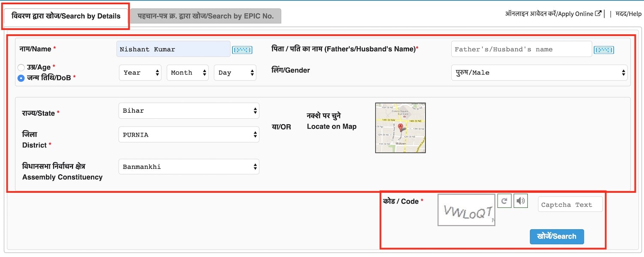This screenshot has width=644, height=257.
Task: Change district from PURNIA dropdown
Action: (x=188, y=135)
